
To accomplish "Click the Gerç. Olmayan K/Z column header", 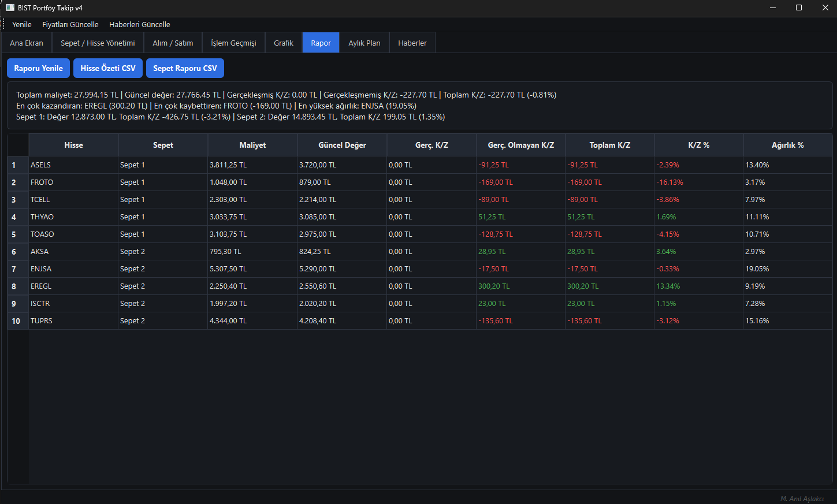I will (521, 145).
